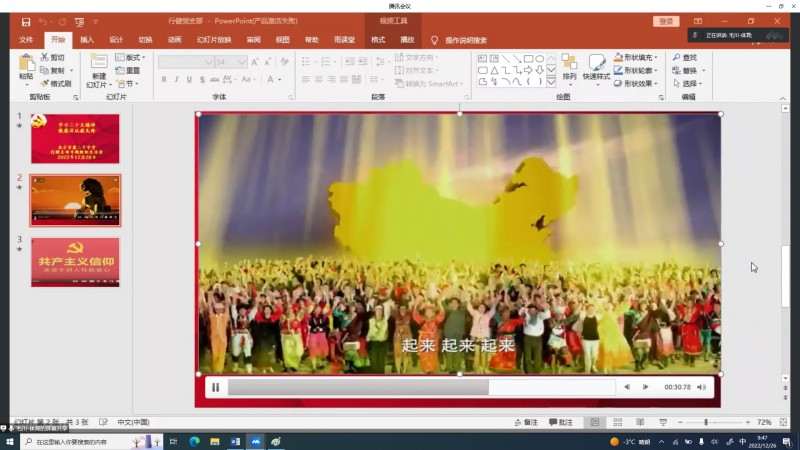Save the presentation with the floppy disk icon
The image size is (800, 450).
tap(26, 22)
